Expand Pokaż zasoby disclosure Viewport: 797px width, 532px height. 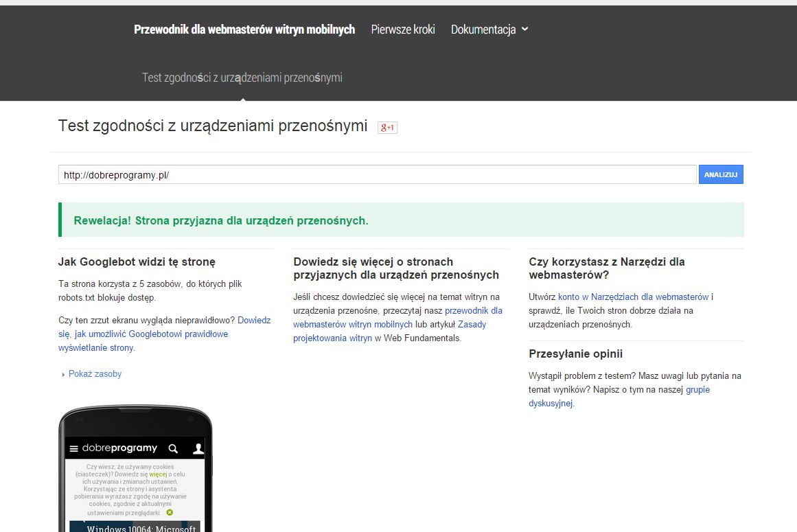tap(91, 374)
